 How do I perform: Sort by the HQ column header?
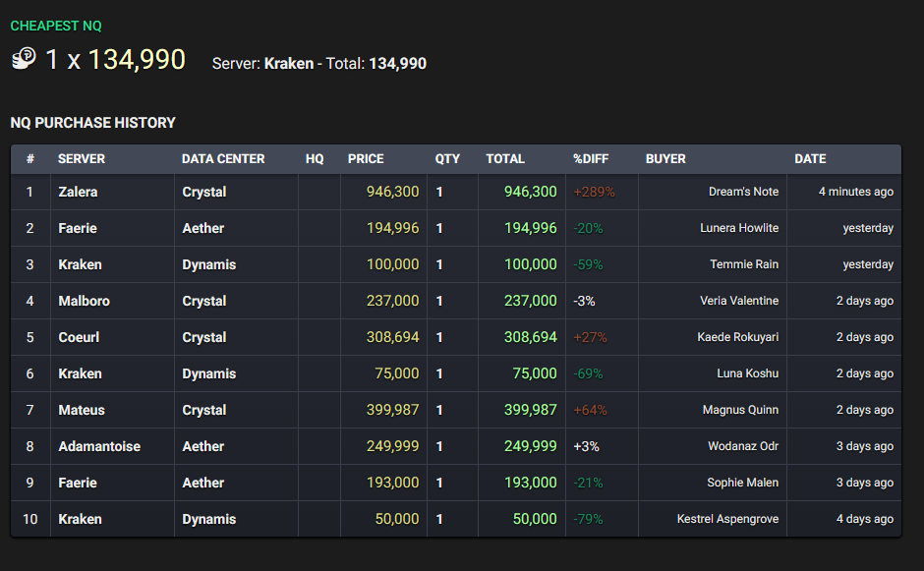[x=315, y=159]
